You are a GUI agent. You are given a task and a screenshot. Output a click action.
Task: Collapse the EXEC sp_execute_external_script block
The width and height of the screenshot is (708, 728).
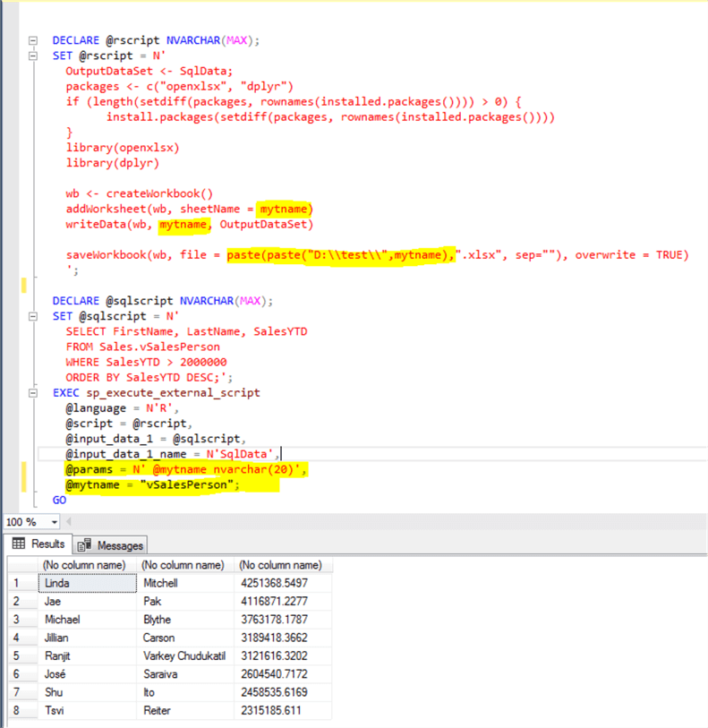point(33,393)
